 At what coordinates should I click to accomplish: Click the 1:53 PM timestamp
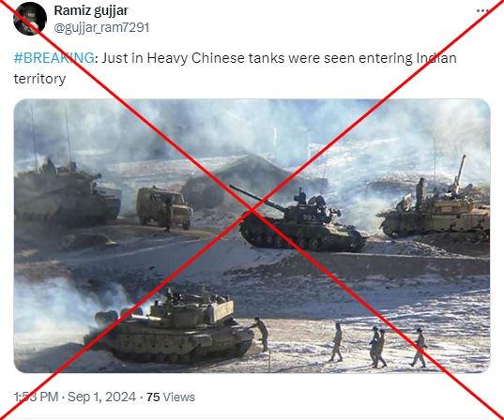[36, 397]
